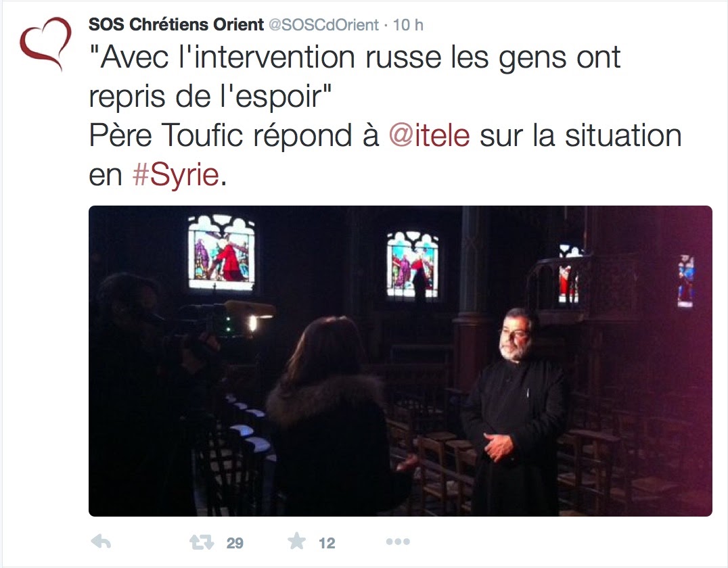Open the SOS Chrétiens Orient account name
Viewport: 728px width, 568px height.
coord(176,24)
